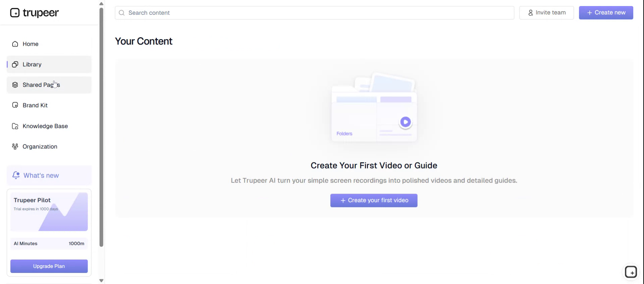Click the trupeer wordmark text

coord(41,13)
